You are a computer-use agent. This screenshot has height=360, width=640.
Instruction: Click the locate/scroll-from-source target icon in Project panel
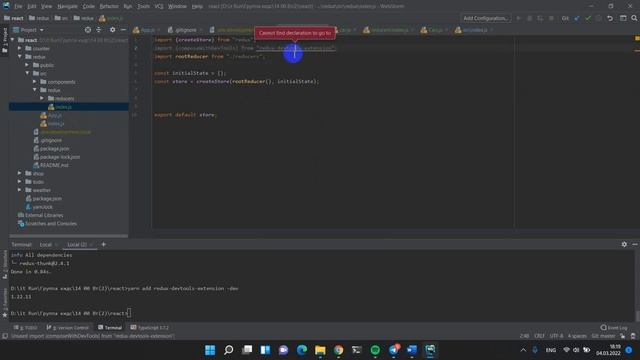pos(88,30)
